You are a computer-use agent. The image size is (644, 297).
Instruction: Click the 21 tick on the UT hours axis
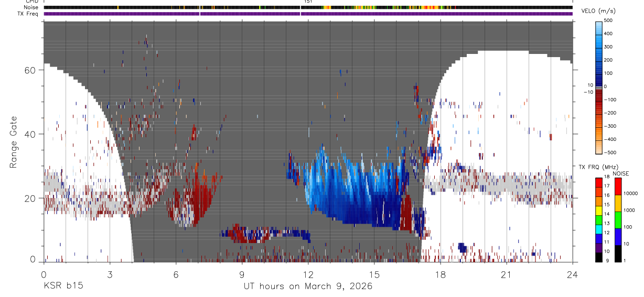point(507,274)
